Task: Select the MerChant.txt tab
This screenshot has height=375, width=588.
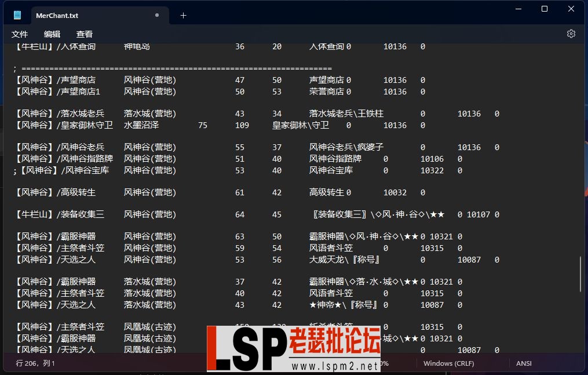Action: tap(70, 15)
